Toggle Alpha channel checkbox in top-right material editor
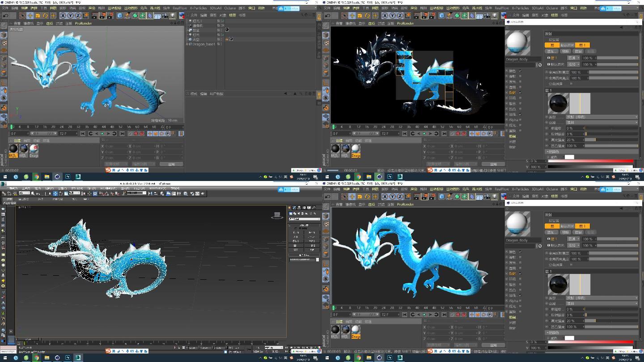This screenshot has width=644, height=362. [x=520, y=120]
